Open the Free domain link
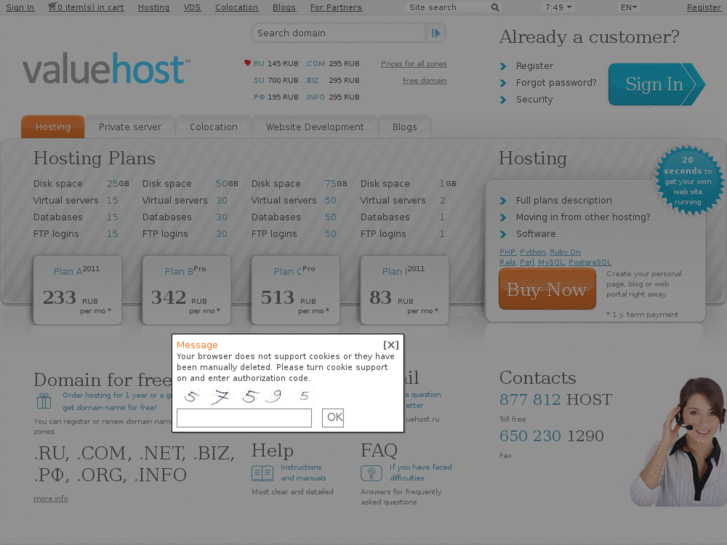This screenshot has height=545, width=727. (425, 80)
